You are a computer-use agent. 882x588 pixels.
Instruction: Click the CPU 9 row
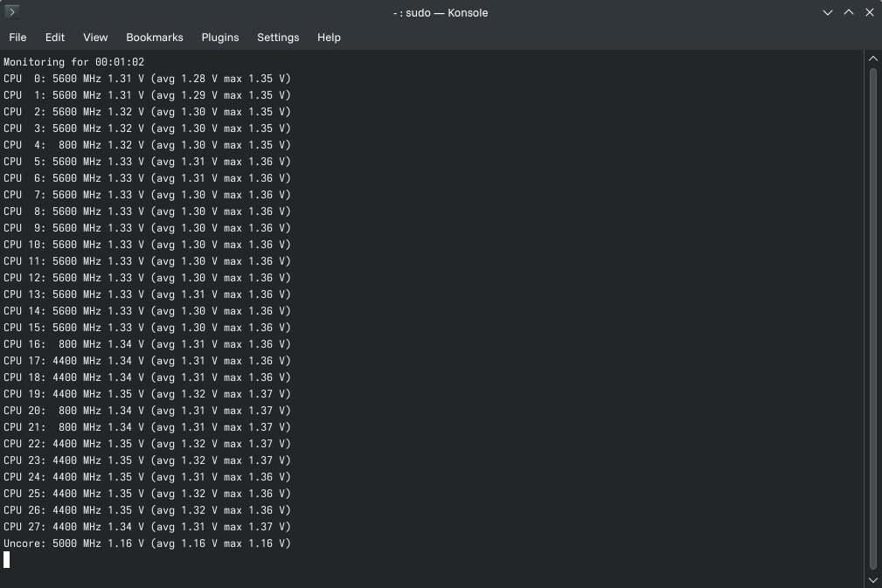pos(147,228)
